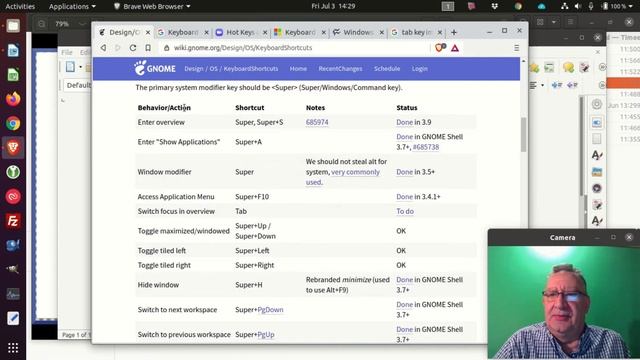Open LibreOffice Writer dock icon
The height and width of the screenshot is (360, 640).
13,50
